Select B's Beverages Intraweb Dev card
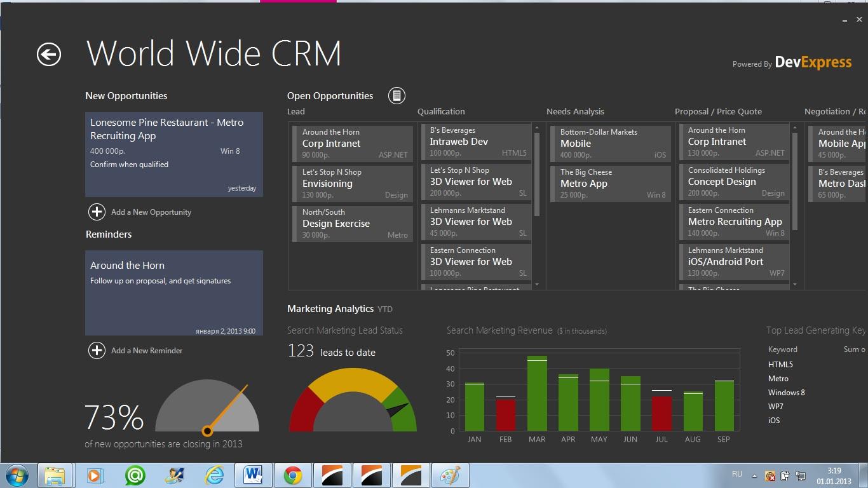Screen dimensions: 868x488 [477, 141]
